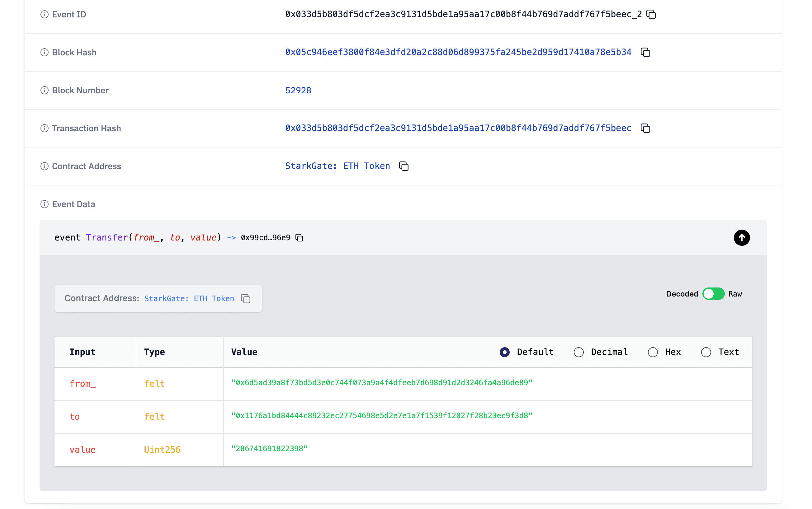Select the Default value format
This screenshot has height=509, width=812.
(x=504, y=352)
